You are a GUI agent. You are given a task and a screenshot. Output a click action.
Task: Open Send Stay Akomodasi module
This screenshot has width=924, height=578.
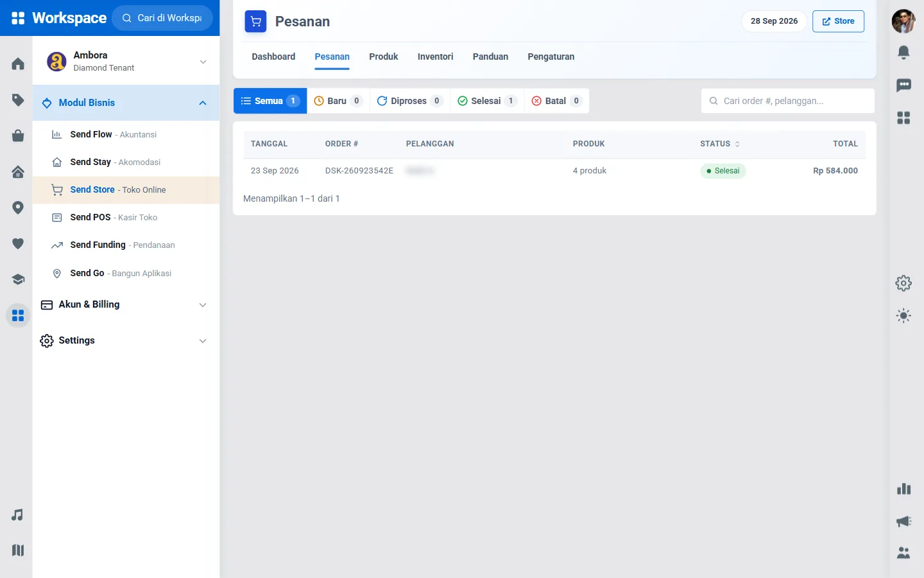[x=126, y=162]
